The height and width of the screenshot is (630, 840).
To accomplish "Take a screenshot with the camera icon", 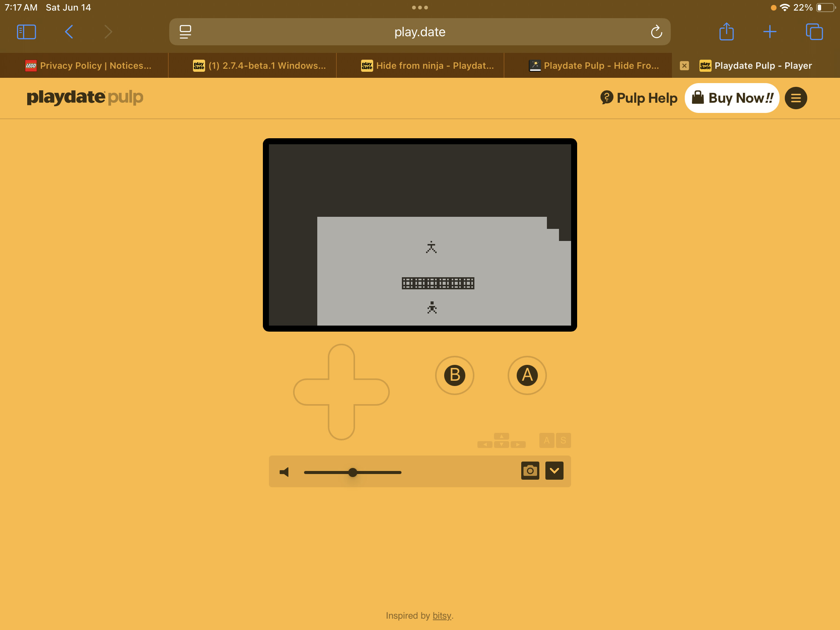I will (530, 471).
